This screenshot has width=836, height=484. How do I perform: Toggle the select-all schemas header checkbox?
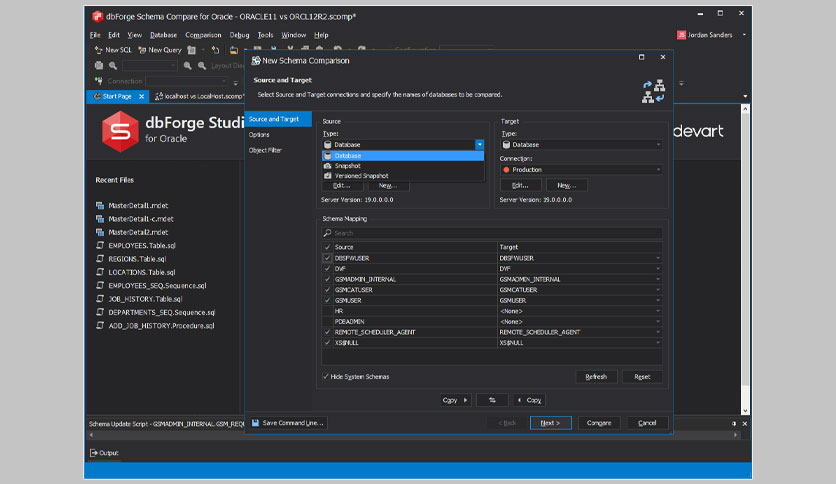pos(327,247)
